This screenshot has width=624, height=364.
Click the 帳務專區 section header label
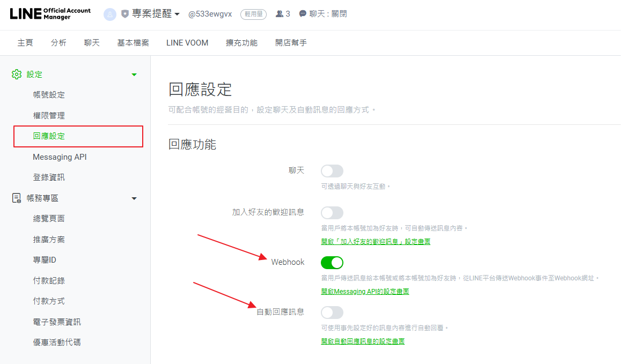click(42, 198)
